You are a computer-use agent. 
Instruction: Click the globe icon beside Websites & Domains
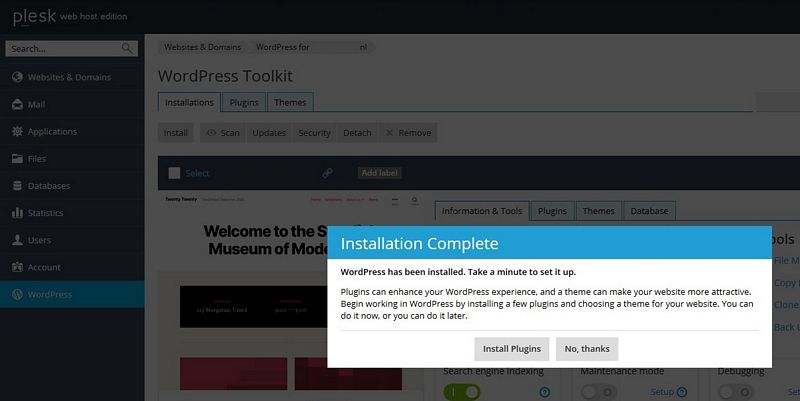[17, 77]
